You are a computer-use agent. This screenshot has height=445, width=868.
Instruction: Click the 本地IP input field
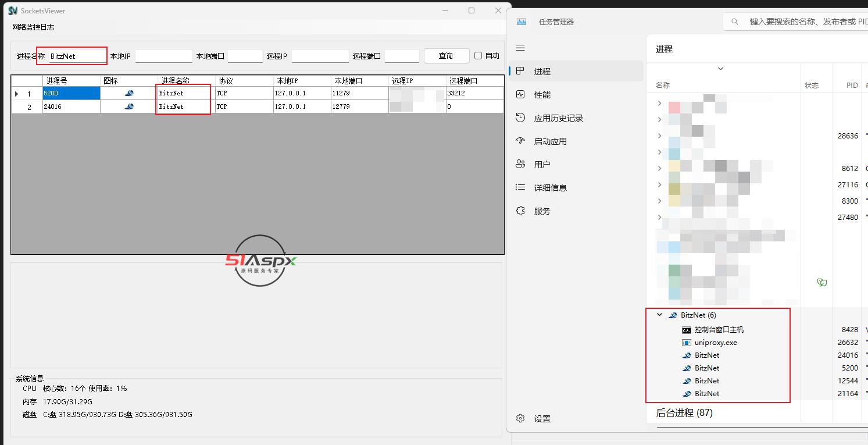click(163, 56)
